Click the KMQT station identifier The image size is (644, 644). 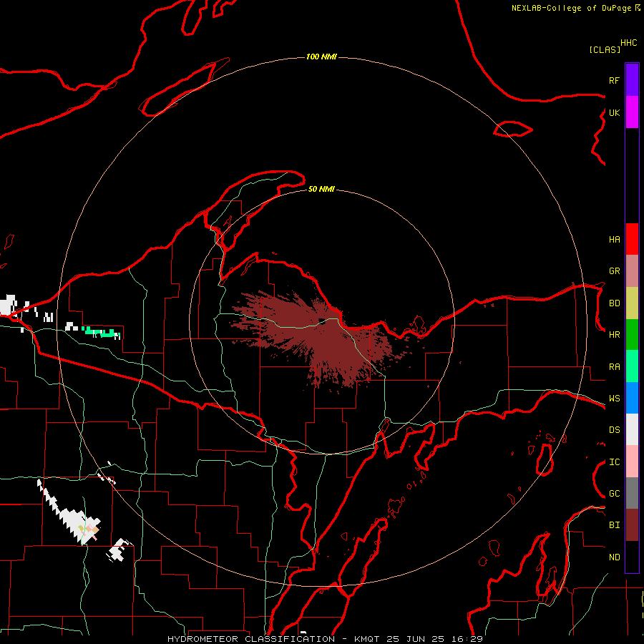click(x=368, y=639)
